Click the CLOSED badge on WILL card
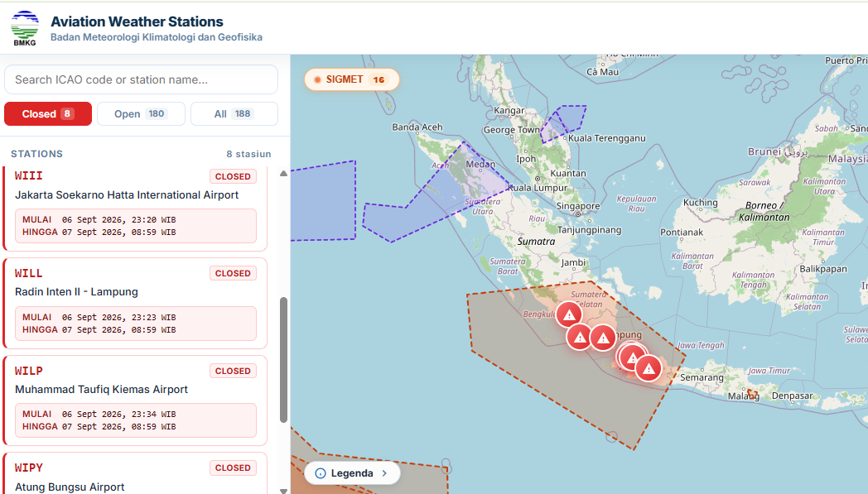The image size is (868, 494). (x=233, y=273)
